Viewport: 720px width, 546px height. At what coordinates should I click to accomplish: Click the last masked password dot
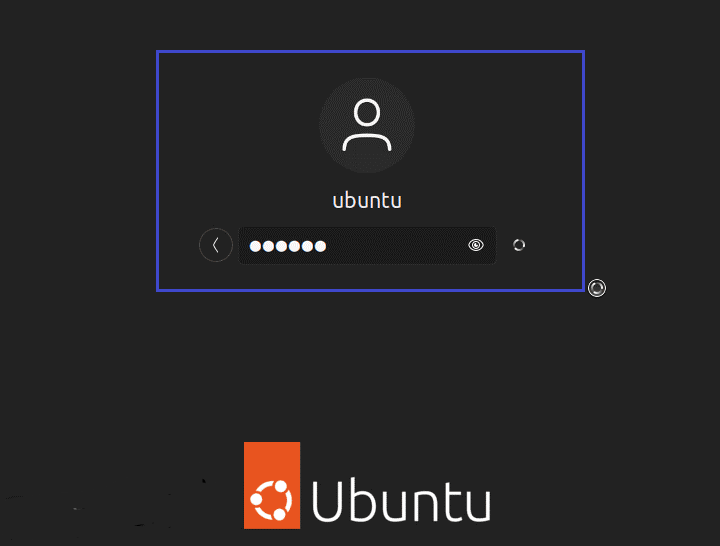[x=321, y=246]
